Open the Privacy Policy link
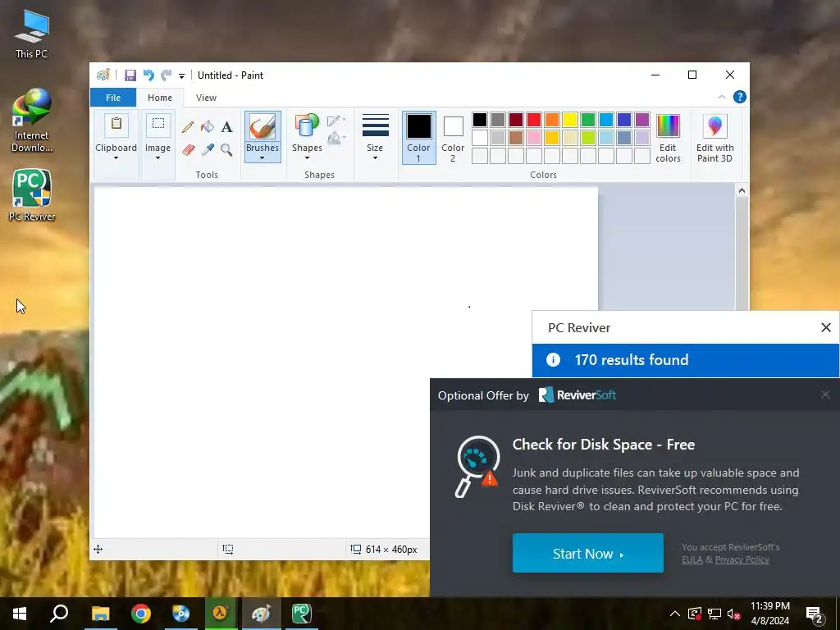 pyautogui.click(x=742, y=559)
